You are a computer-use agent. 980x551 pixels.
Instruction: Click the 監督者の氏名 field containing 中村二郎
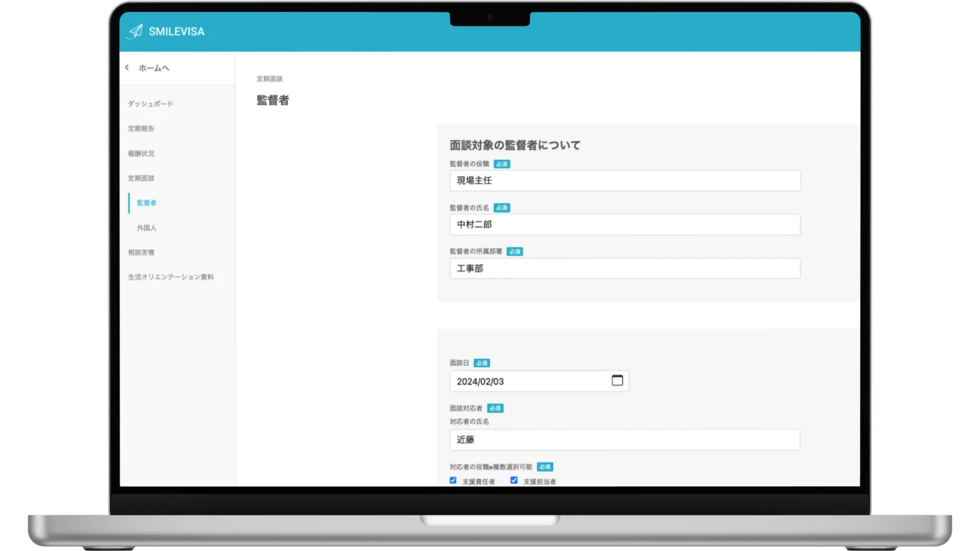pos(624,224)
